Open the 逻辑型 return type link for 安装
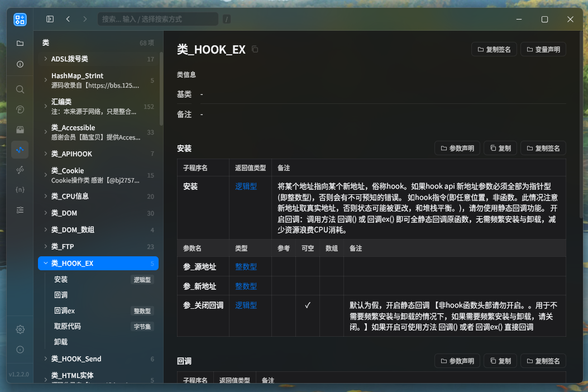588x392 pixels. (x=246, y=187)
